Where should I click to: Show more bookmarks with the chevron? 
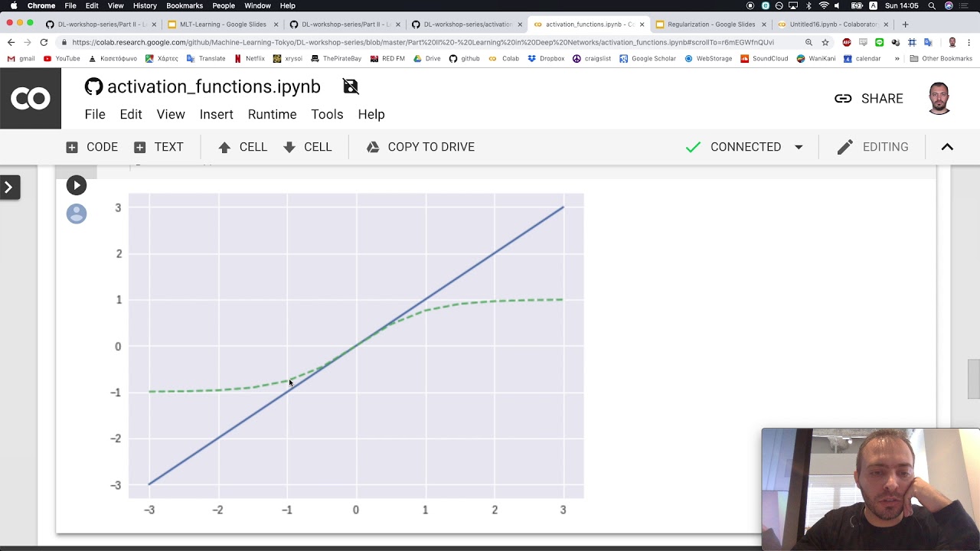(897, 58)
